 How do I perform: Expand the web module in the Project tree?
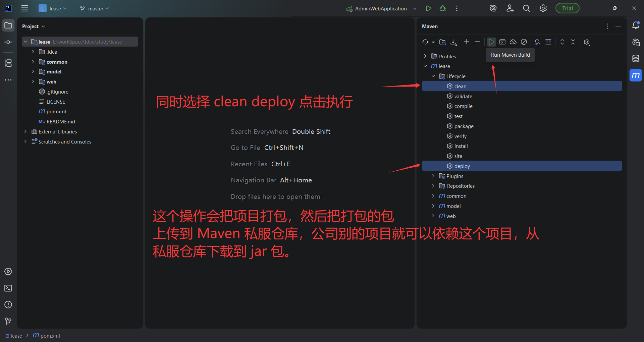[x=33, y=81]
